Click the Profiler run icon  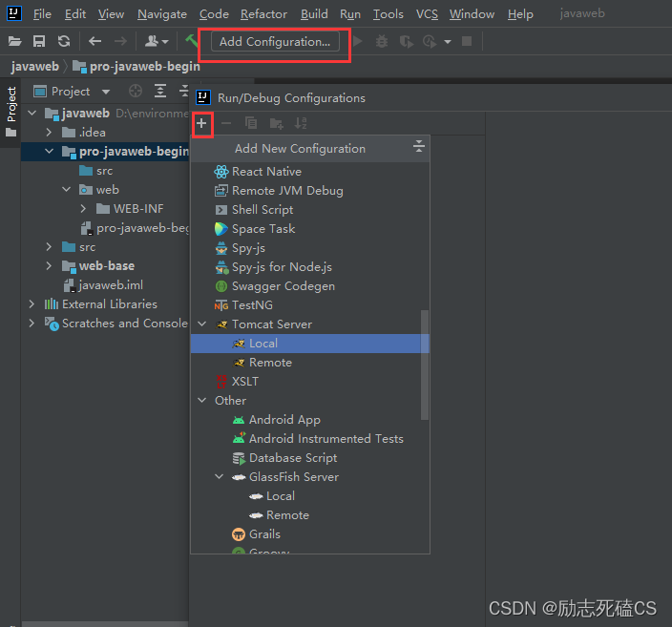coord(430,41)
